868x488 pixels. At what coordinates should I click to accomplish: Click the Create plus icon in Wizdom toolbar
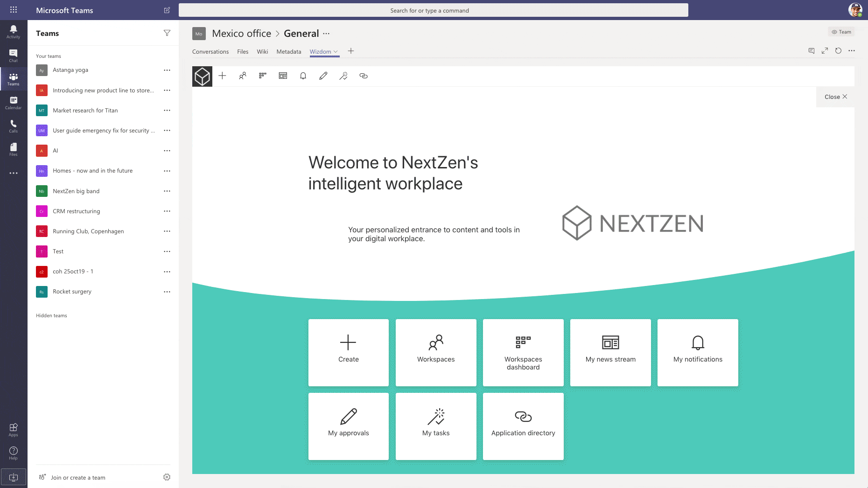click(222, 76)
